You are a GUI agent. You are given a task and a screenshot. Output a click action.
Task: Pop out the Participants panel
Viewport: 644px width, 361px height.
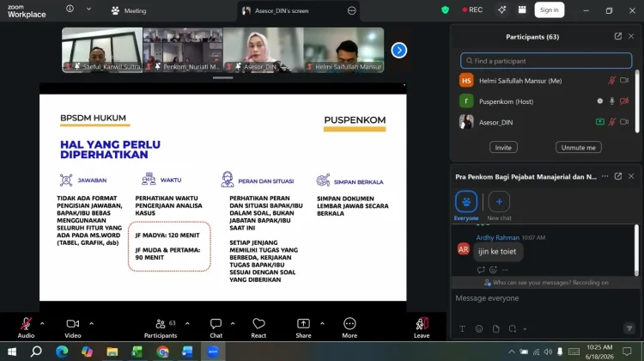click(617, 36)
